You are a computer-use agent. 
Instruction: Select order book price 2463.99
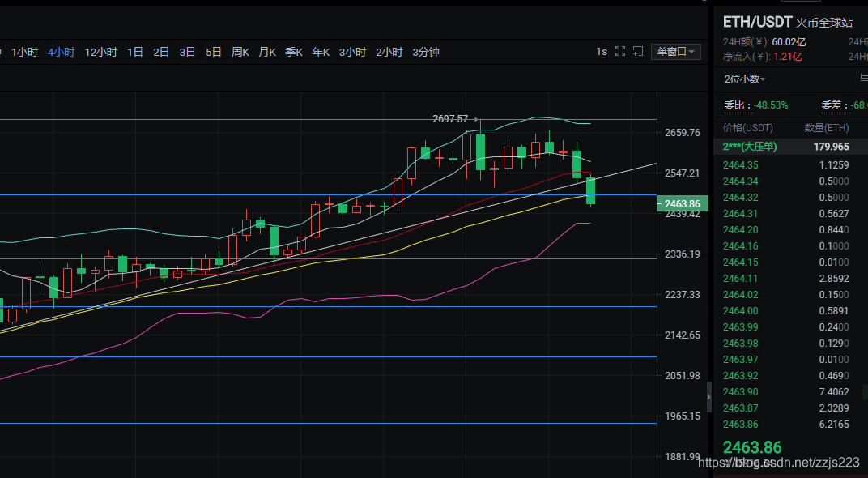[741, 326]
